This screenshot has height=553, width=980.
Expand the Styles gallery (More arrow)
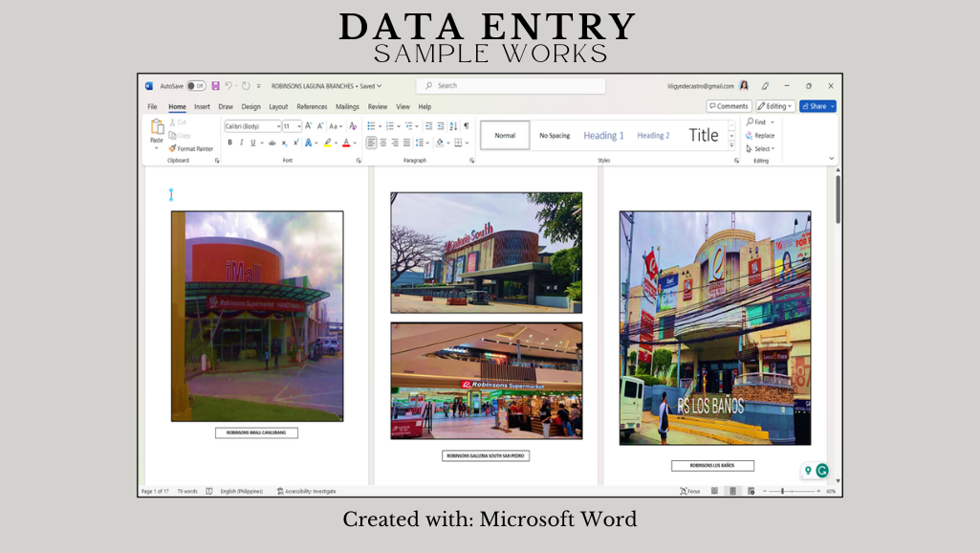pyautogui.click(x=731, y=145)
